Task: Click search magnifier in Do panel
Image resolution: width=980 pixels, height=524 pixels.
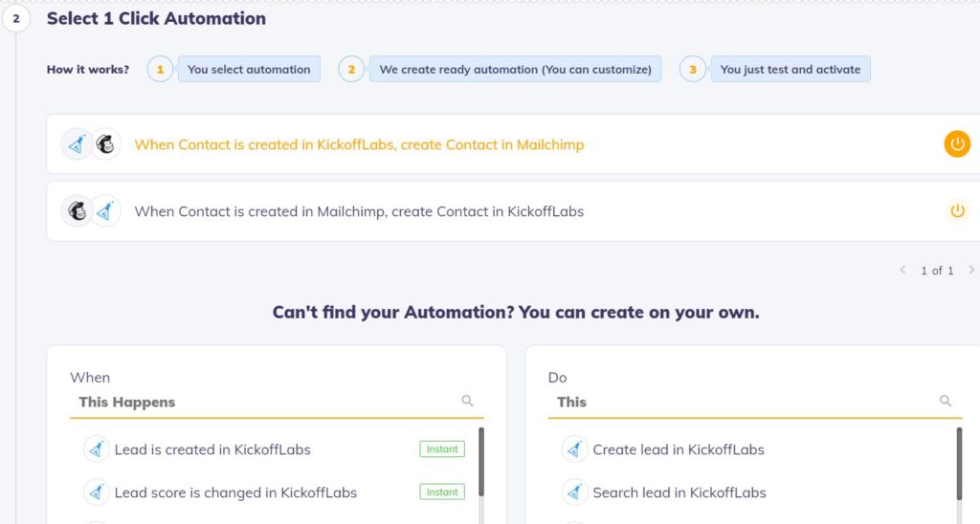Action: (x=946, y=401)
